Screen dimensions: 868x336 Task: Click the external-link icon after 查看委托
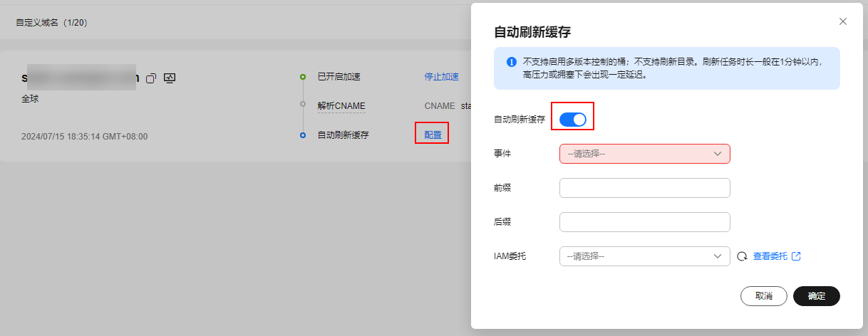point(797,256)
